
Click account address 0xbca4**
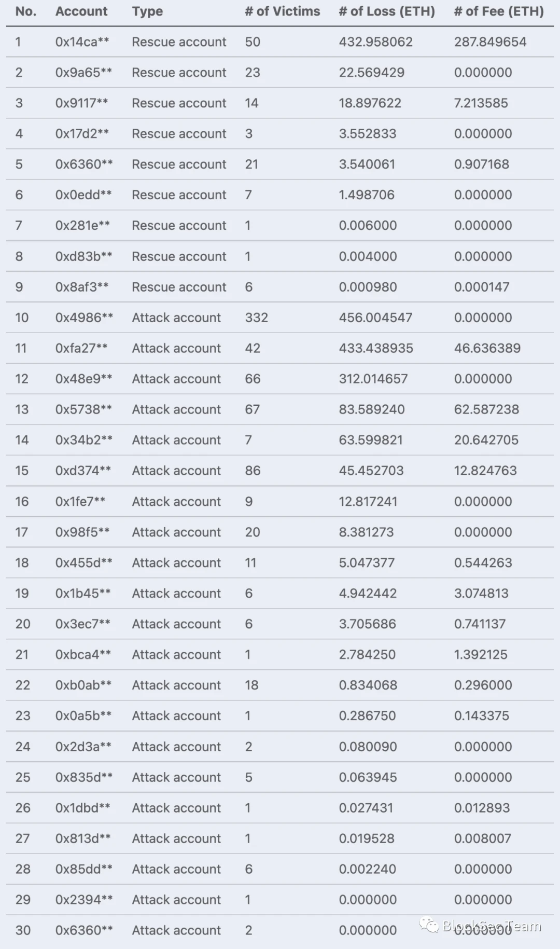[83, 655]
